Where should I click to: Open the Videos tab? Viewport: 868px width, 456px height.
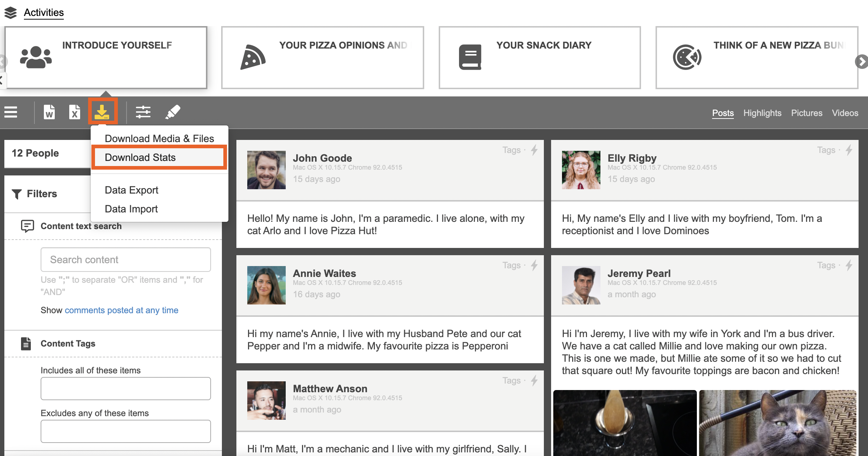click(x=845, y=113)
